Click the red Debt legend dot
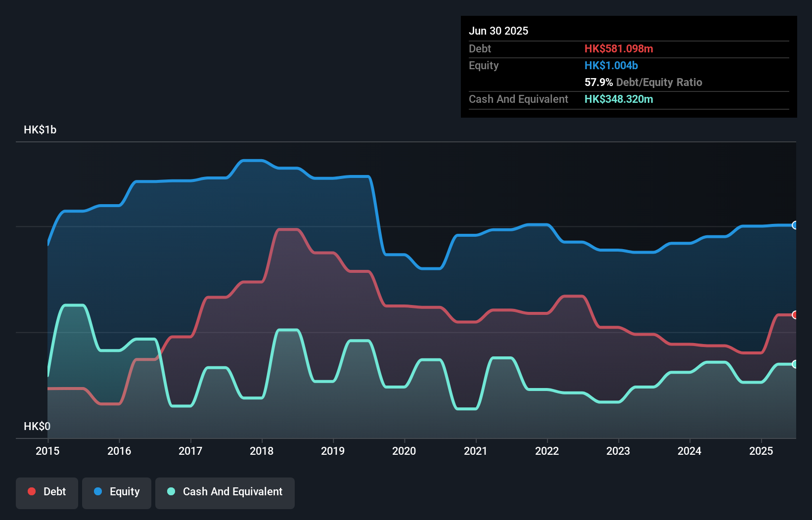812x520 pixels. coord(32,491)
